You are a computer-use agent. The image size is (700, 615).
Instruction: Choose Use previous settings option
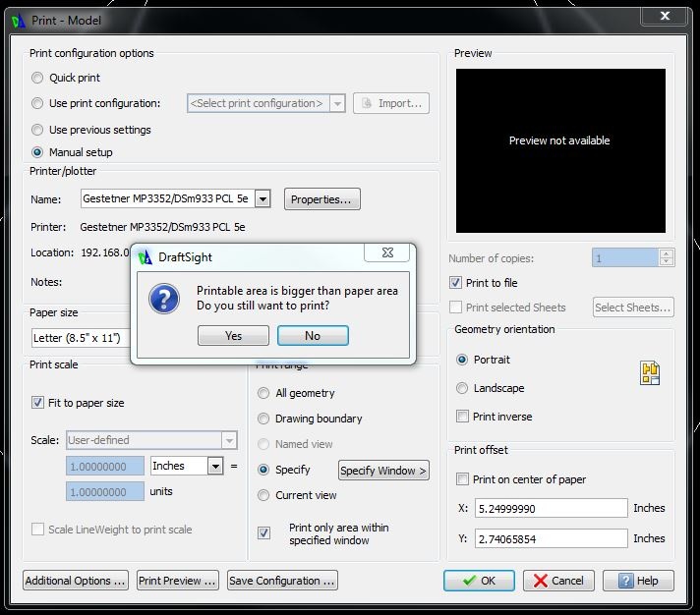point(37,130)
